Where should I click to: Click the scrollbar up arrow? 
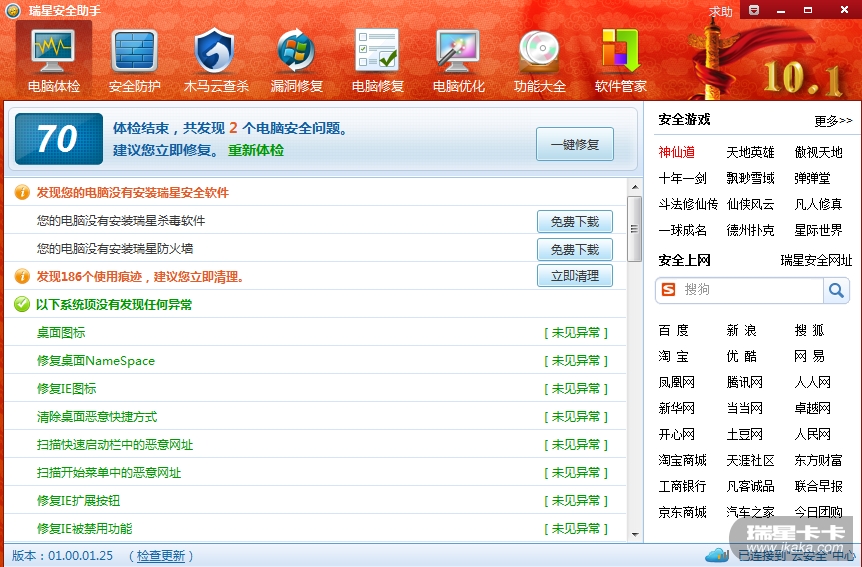[635, 187]
